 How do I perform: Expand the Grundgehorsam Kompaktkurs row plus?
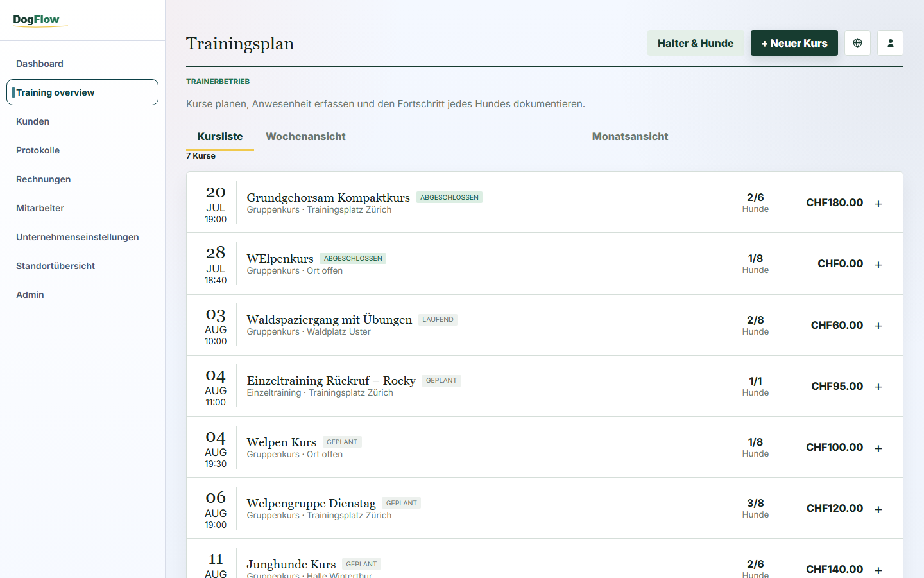point(878,204)
